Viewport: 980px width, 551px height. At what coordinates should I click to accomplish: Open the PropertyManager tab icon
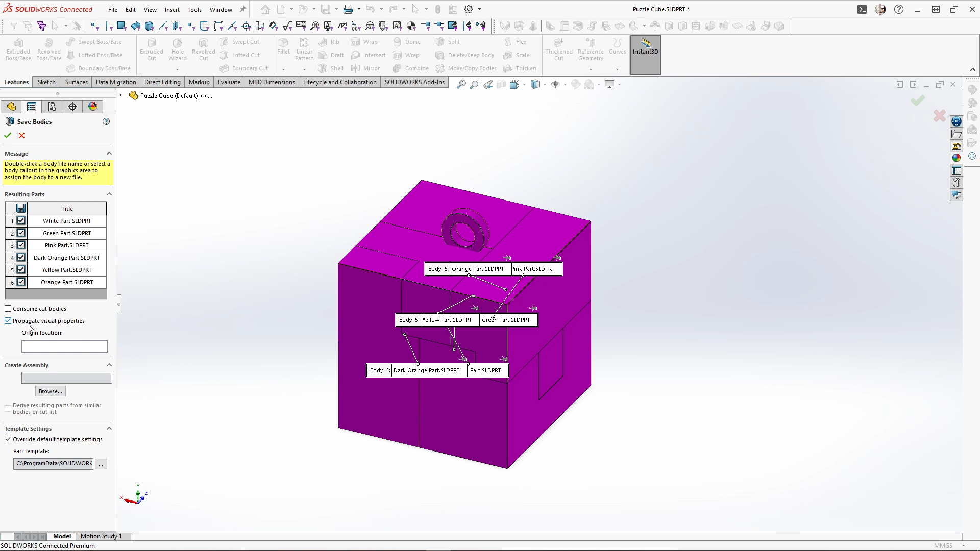click(32, 106)
